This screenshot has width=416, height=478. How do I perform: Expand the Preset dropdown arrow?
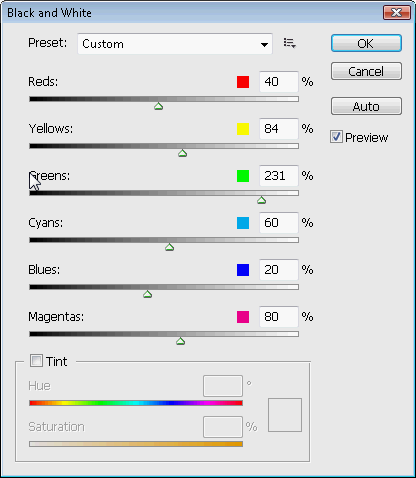pyautogui.click(x=264, y=44)
